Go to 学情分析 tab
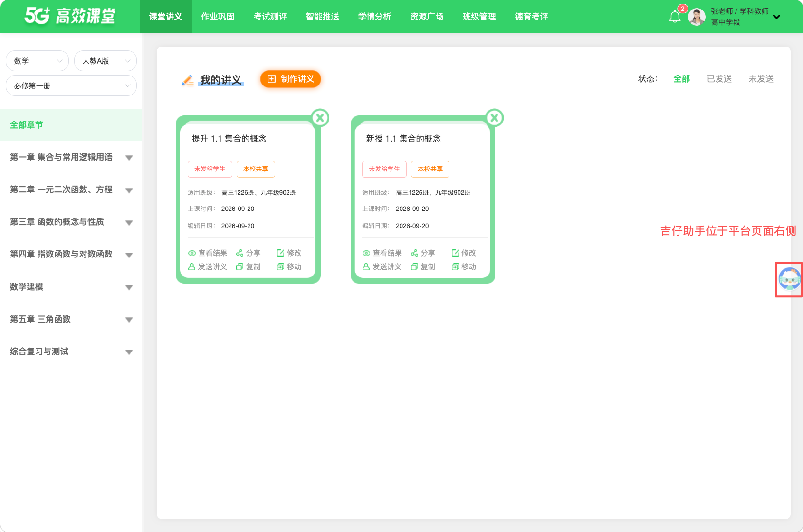The image size is (803, 532). [375, 17]
